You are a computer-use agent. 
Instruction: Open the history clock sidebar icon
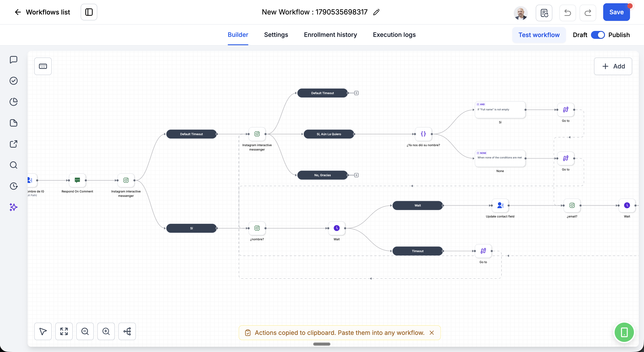[14, 186]
